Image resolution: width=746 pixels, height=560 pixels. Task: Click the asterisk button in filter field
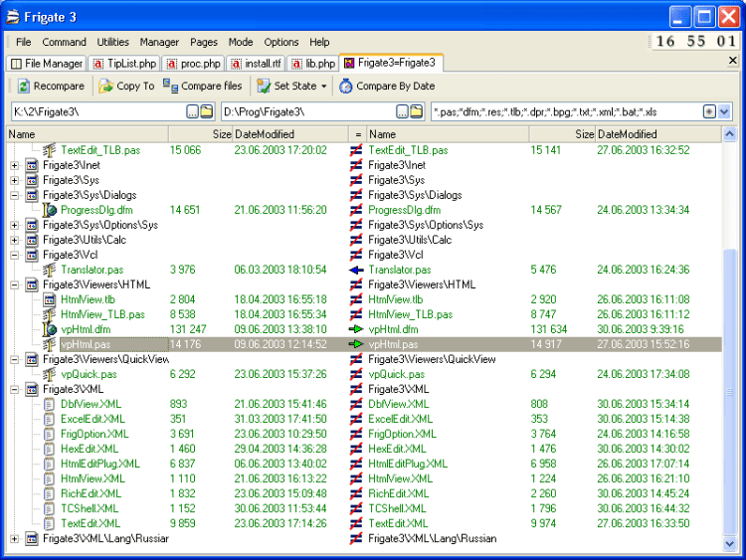[709, 111]
